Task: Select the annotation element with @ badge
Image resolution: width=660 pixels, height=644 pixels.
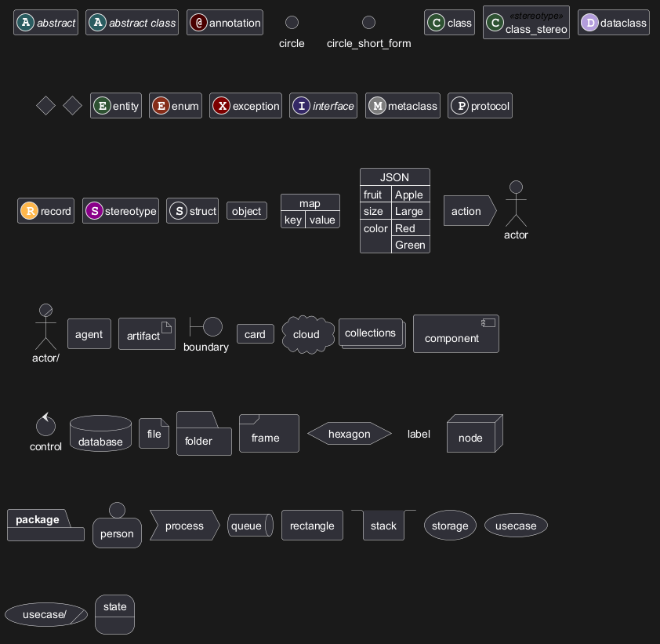Action: (225, 23)
